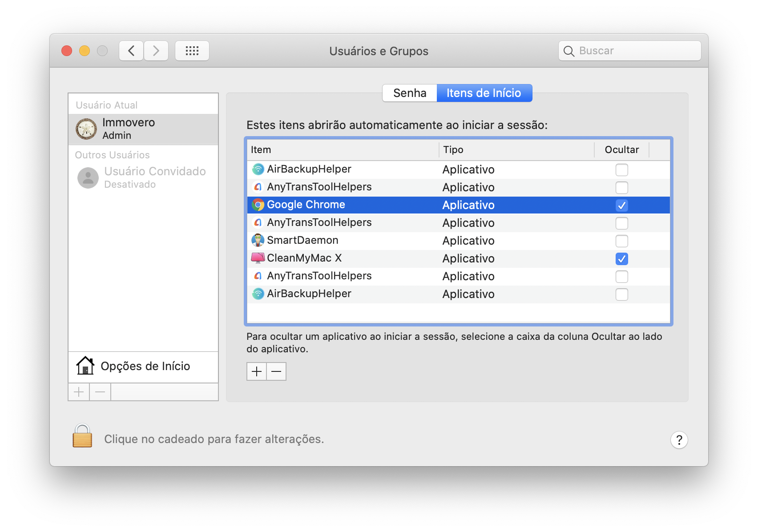Select the Itens de Início tab
Viewport: 758px width, 532px height.
(x=484, y=93)
